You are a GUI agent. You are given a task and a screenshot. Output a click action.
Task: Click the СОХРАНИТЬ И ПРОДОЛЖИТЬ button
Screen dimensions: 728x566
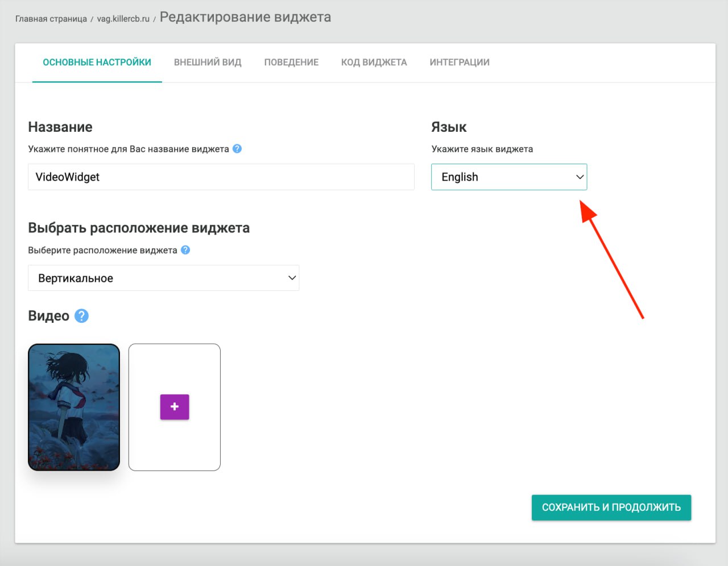[611, 507]
